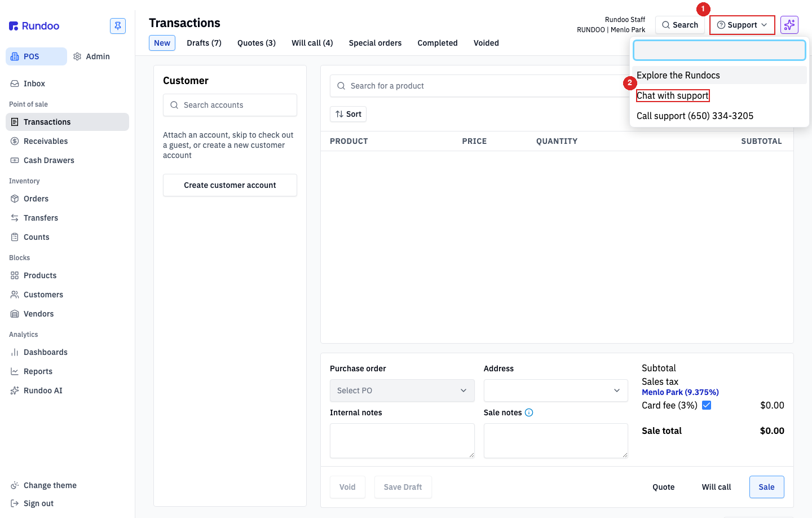
Task: Click the Transfers arrows icon
Action: [x=15, y=218]
